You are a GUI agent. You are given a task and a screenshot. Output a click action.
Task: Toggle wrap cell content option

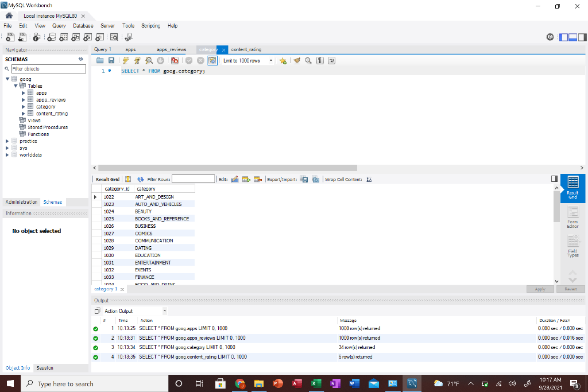pyautogui.click(x=369, y=179)
